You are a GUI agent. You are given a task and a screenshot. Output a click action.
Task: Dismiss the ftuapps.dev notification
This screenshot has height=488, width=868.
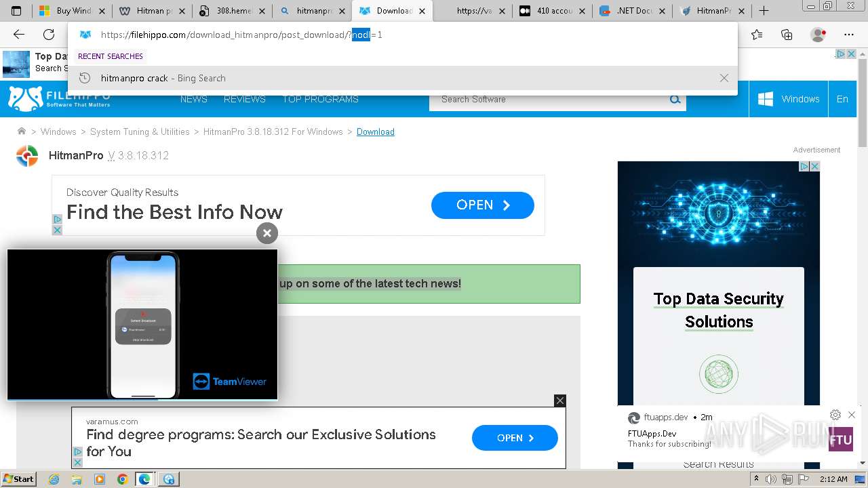[852, 415]
